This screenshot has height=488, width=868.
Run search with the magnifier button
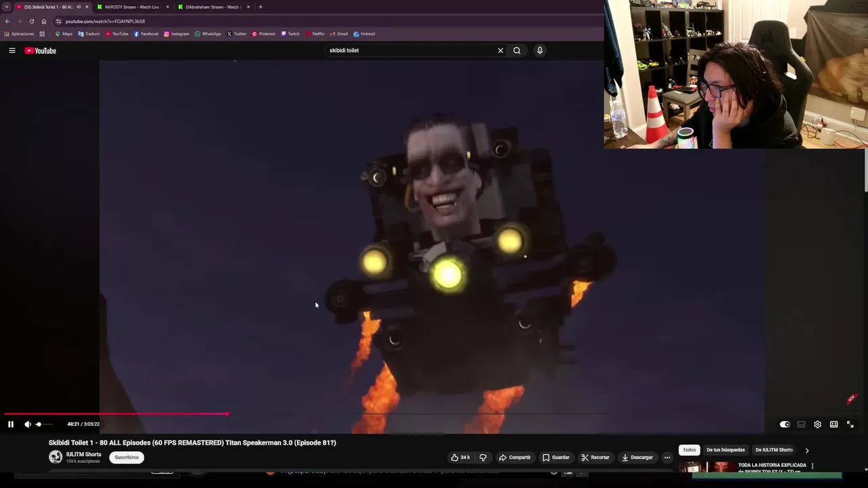[517, 50]
